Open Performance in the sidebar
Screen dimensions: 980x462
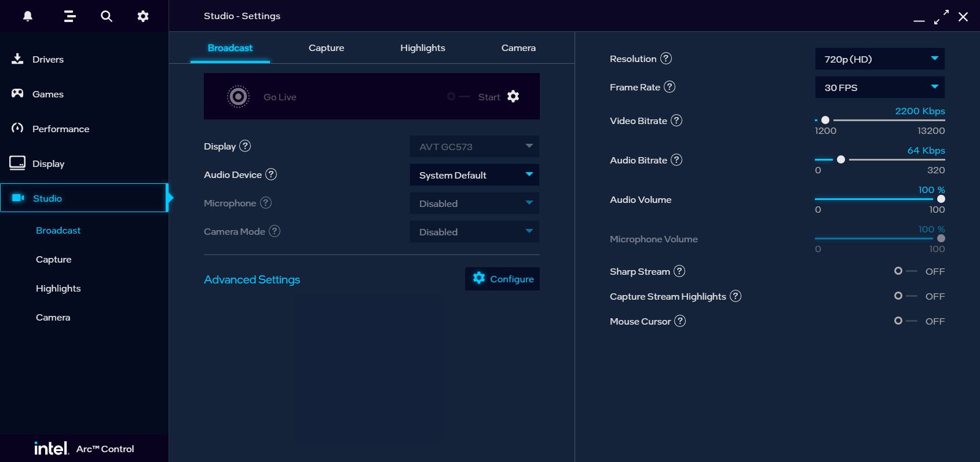61,129
